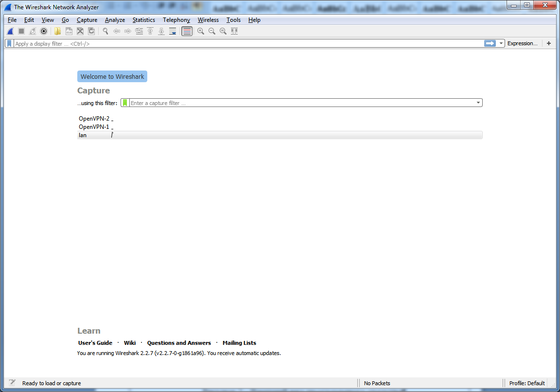This screenshot has width=560, height=392.
Task: Toggle packet colorizing rules button
Action: [187, 32]
